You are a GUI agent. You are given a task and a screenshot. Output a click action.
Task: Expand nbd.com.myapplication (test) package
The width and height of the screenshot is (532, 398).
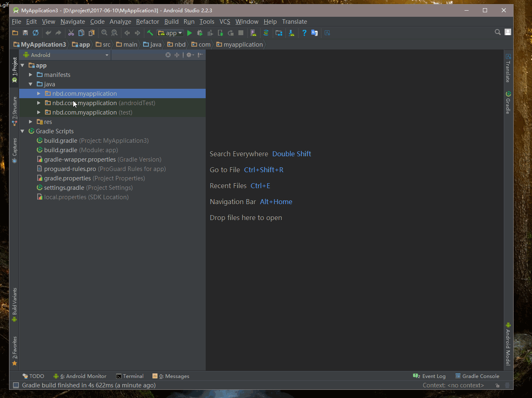39,112
